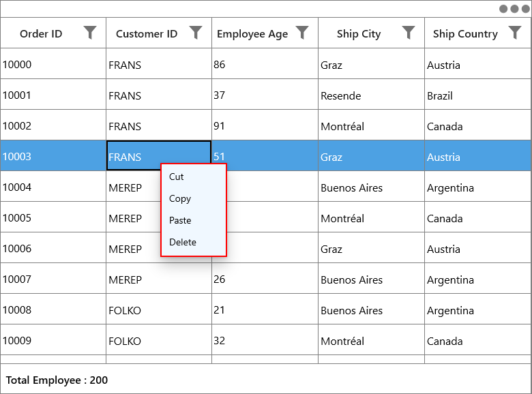Choose Delete from the context menu

pos(194,242)
